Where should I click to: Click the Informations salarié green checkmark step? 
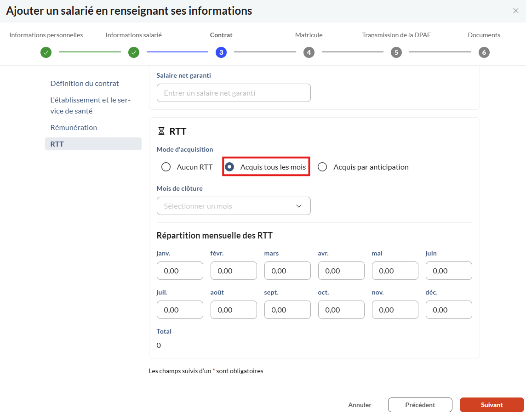point(134,52)
